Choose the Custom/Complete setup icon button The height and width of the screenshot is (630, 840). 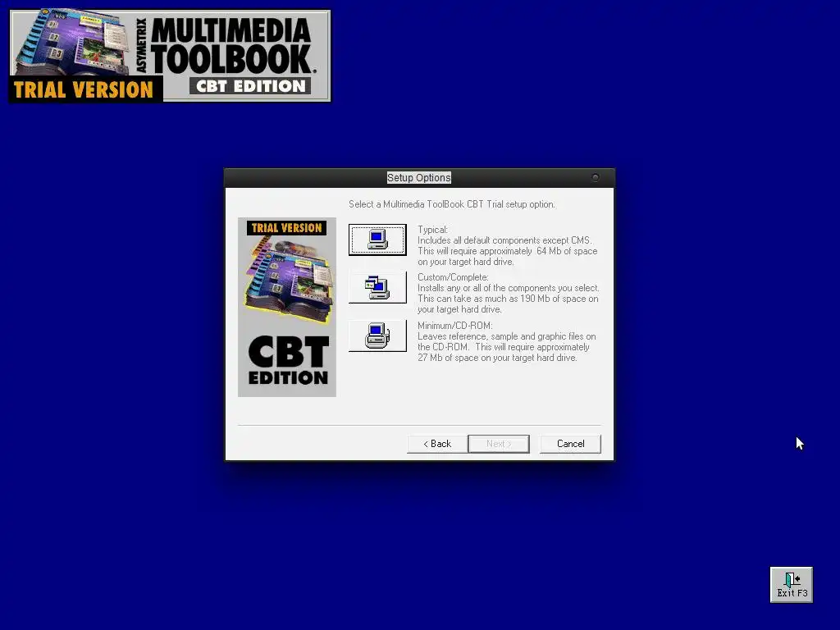377,287
